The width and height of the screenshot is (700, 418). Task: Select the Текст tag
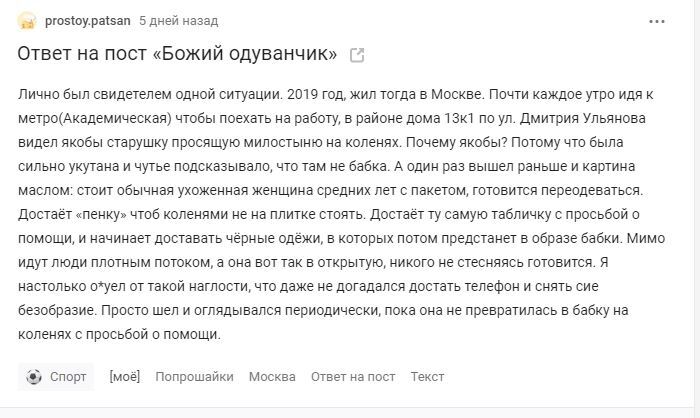coord(427,377)
